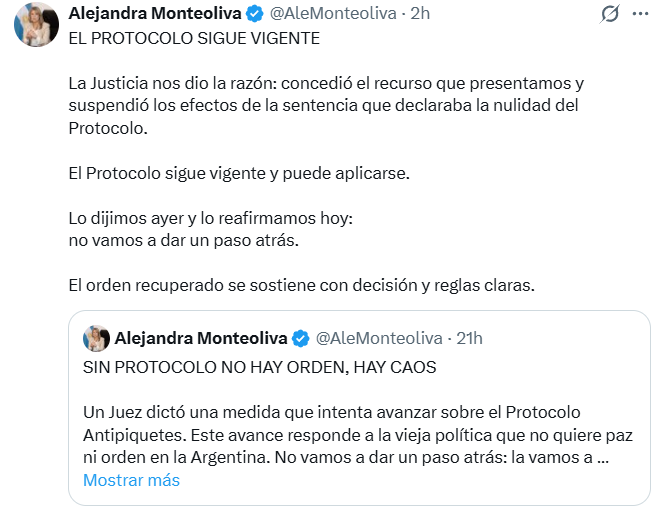667x509 pixels.
Task: Open Alejandra Monteoliva's profile picture on the main post
Action: (x=33, y=24)
